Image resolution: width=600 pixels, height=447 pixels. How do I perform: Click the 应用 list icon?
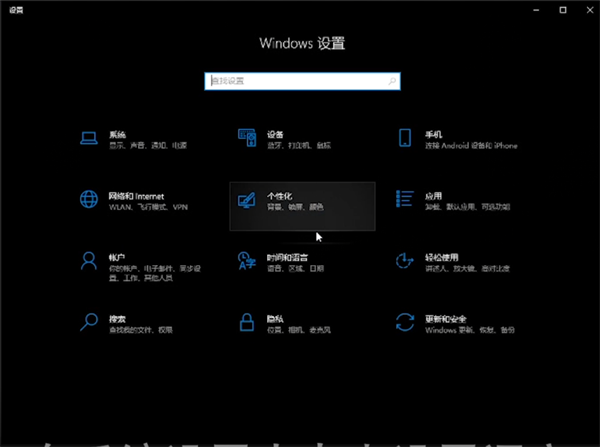click(x=404, y=200)
